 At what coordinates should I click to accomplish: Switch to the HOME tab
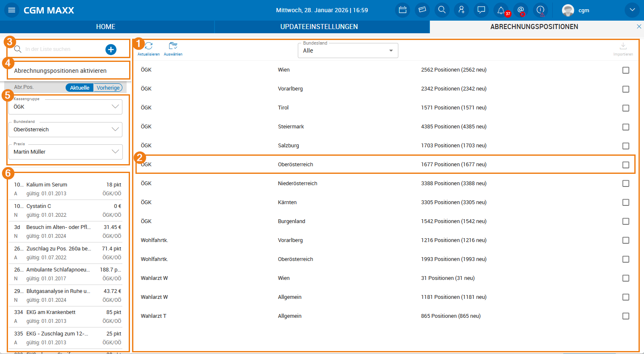[106, 27]
